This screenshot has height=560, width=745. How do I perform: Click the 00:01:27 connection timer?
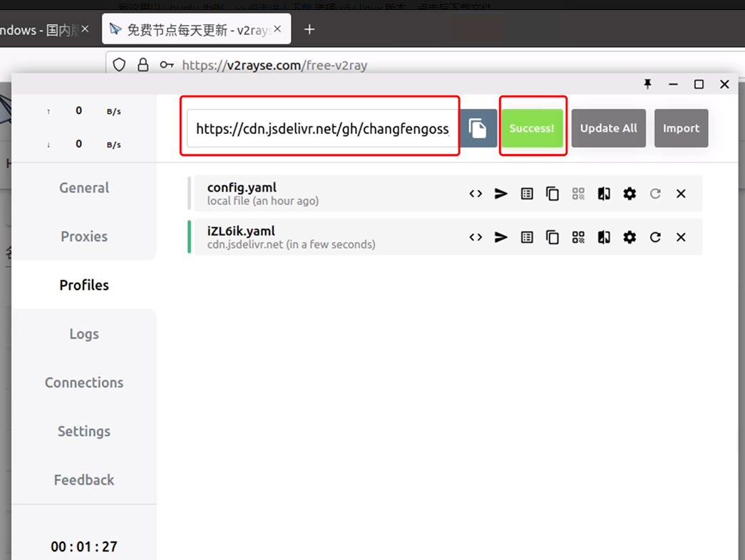click(x=84, y=546)
